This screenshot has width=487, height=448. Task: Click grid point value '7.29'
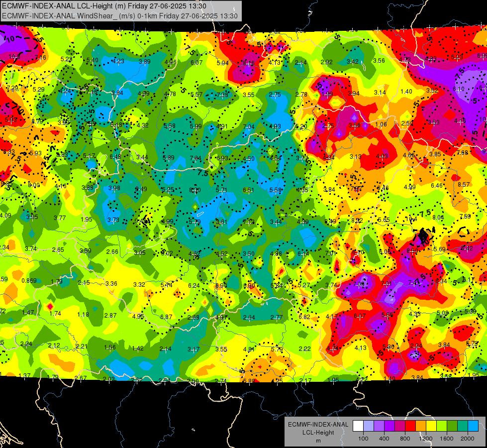[12, 88]
